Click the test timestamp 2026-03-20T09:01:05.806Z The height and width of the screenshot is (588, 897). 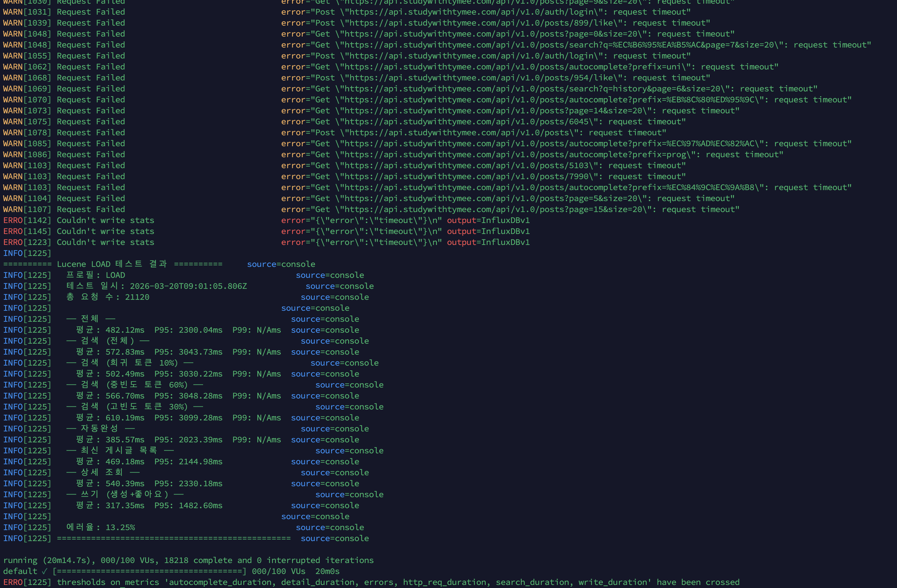[188, 286]
